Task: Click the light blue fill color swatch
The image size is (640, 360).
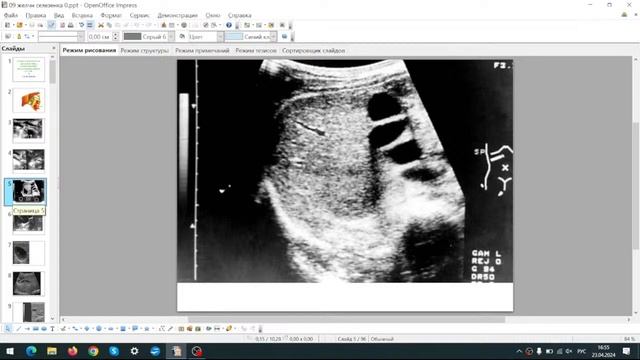Action: point(234,36)
